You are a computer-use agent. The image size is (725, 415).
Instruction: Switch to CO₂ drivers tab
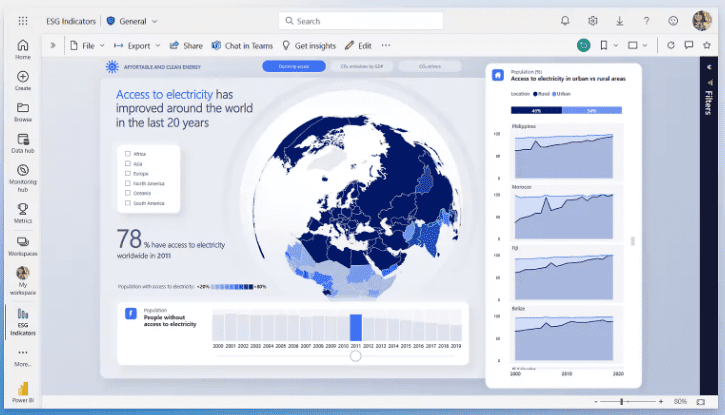coord(430,67)
